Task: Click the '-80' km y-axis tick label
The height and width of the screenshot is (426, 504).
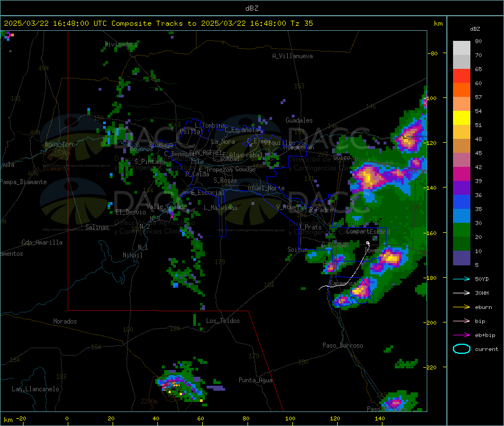Action: [433, 53]
